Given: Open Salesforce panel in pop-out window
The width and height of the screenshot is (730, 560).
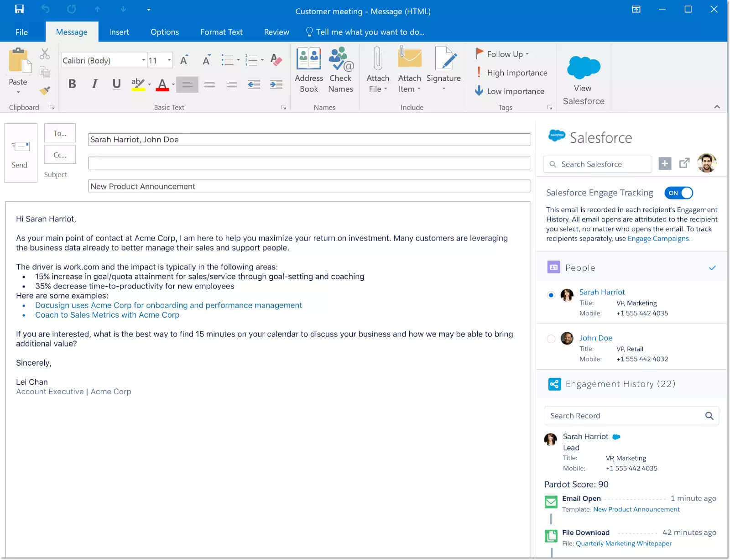Looking at the screenshot, I should 684,163.
